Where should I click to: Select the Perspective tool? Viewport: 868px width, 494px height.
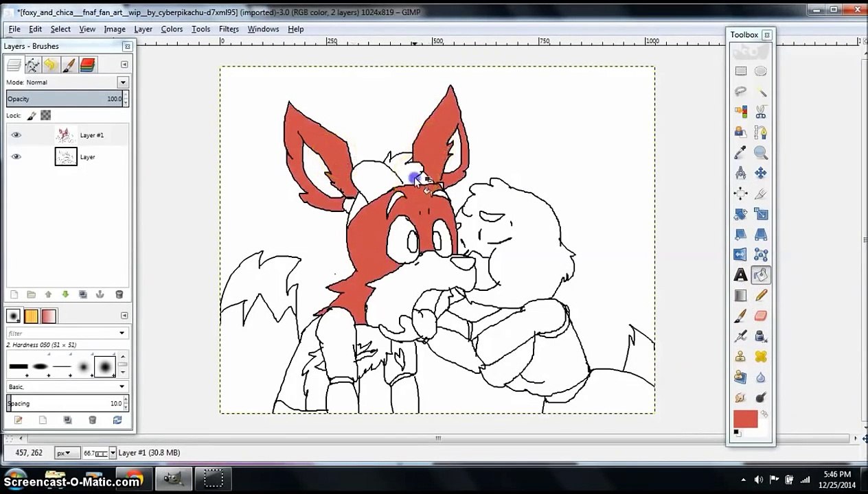pyautogui.click(x=761, y=235)
